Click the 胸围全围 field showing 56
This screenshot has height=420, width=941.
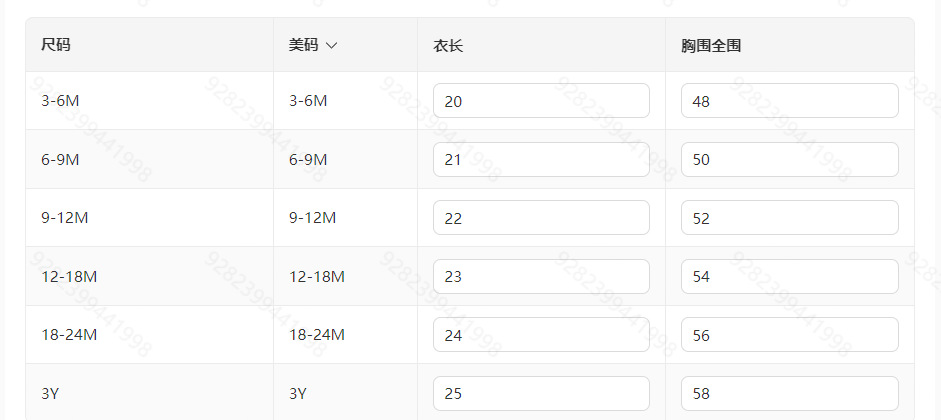pyautogui.click(x=789, y=335)
